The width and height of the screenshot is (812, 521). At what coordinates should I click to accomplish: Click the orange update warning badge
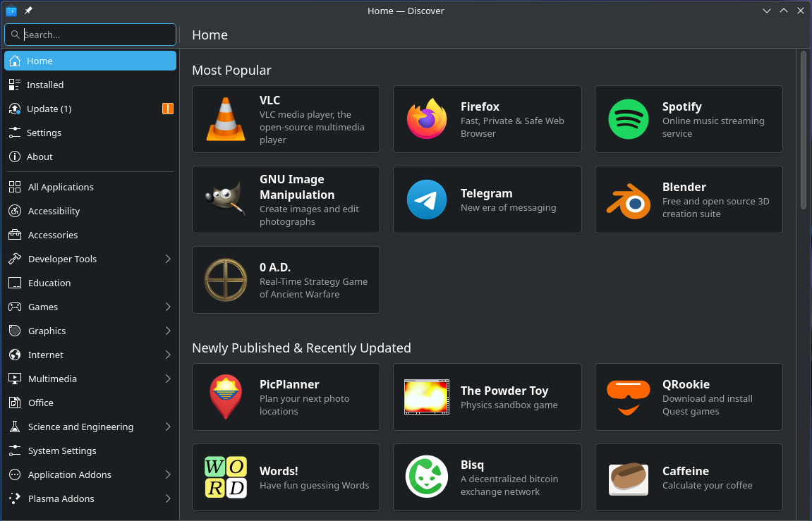(x=167, y=109)
